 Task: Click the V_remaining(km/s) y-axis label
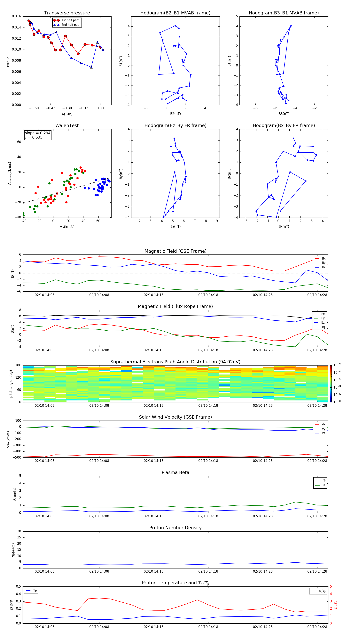tap(10, 173)
